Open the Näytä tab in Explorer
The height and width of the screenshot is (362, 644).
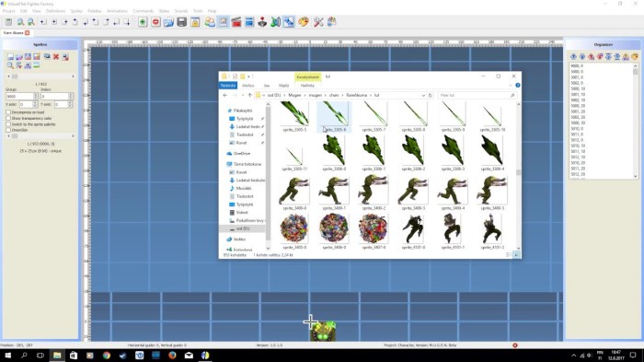283,86
